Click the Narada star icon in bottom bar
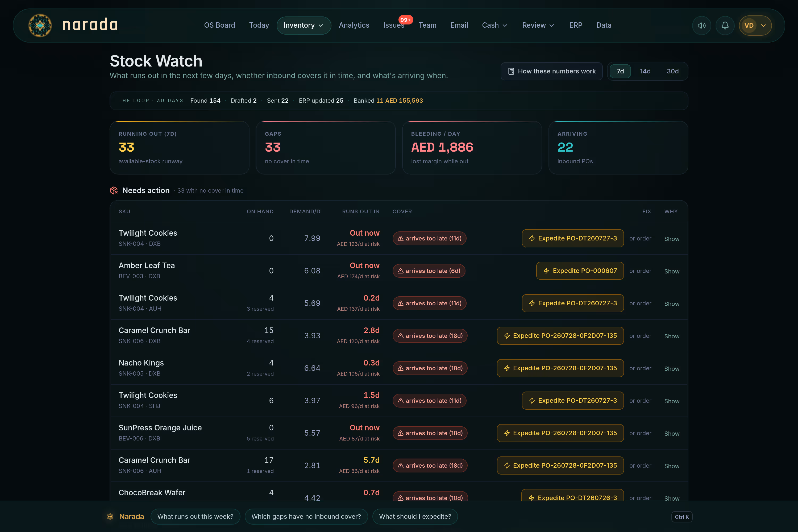Screen dimensions: 798x532 pyautogui.click(x=110, y=516)
